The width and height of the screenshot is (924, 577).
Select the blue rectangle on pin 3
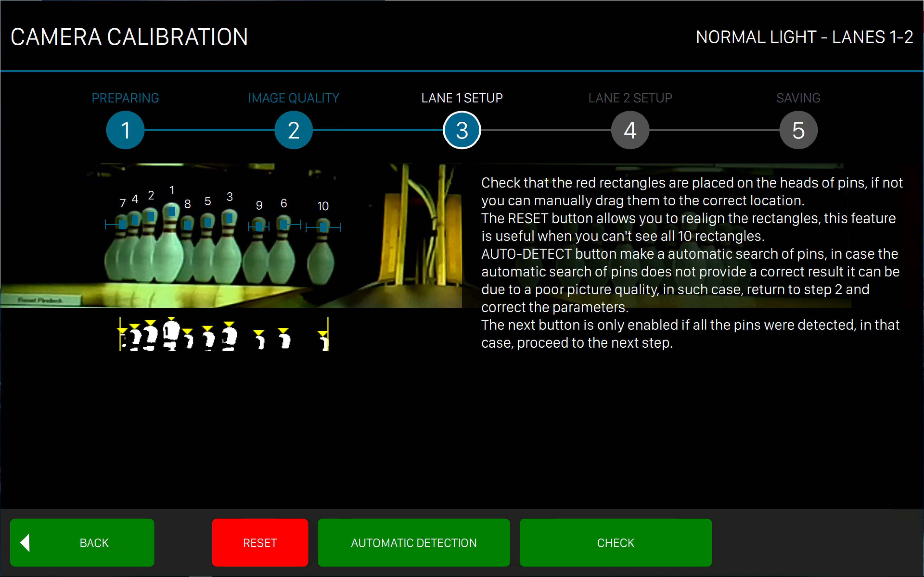pos(229,218)
